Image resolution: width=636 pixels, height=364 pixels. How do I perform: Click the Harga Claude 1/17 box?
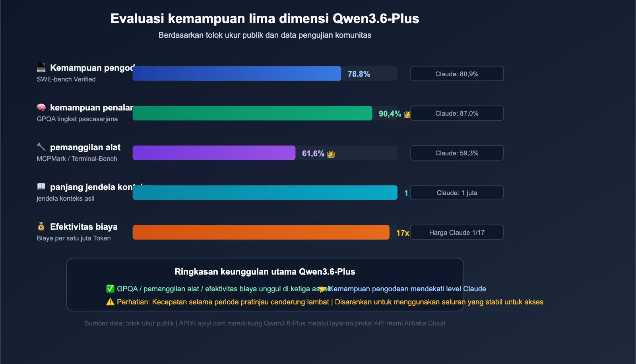pos(457,232)
